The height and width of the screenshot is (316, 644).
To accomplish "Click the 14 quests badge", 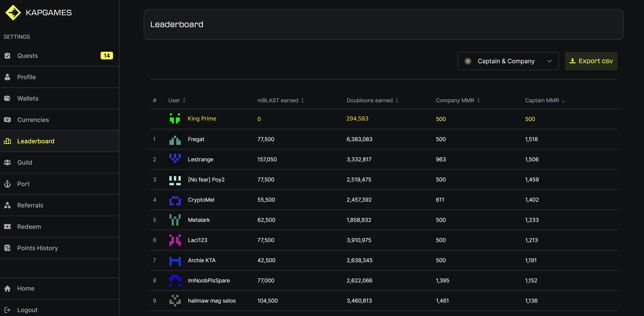I will click(x=107, y=56).
